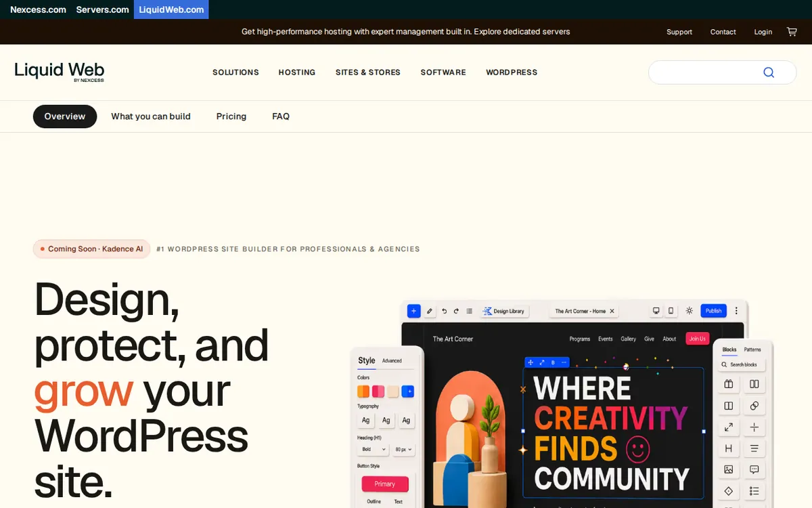Open the Design Library button
812x508 pixels.
(505, 311)
